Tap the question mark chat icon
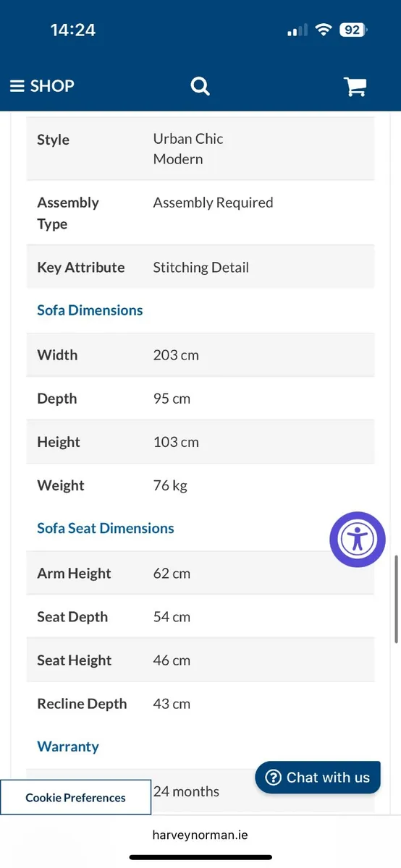The height and width of the screenshot is (868, 401). point(273,778)
